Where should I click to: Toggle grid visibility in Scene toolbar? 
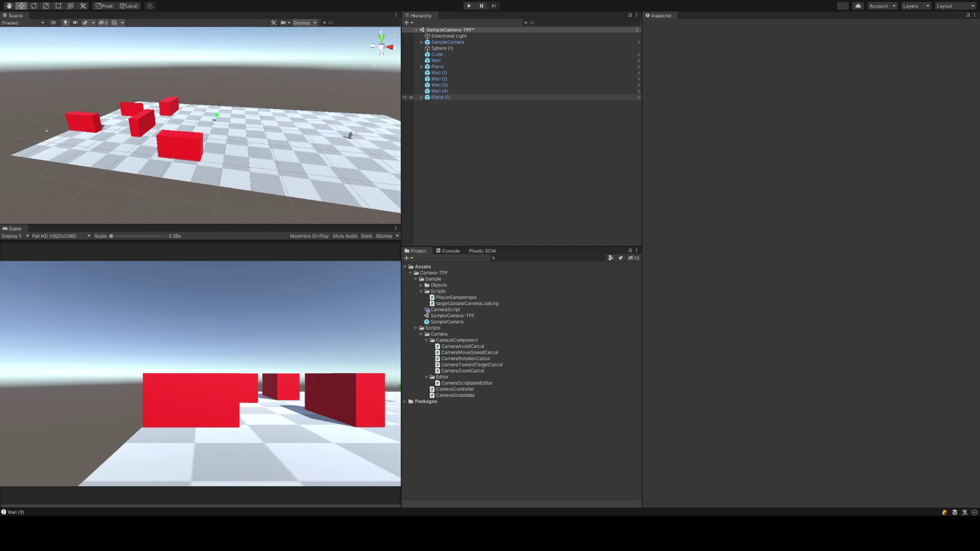coord(114,22)
